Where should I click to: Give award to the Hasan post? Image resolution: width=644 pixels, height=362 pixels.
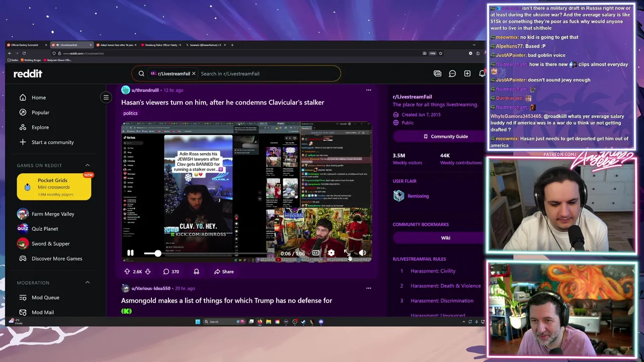(x=196, y=271)
